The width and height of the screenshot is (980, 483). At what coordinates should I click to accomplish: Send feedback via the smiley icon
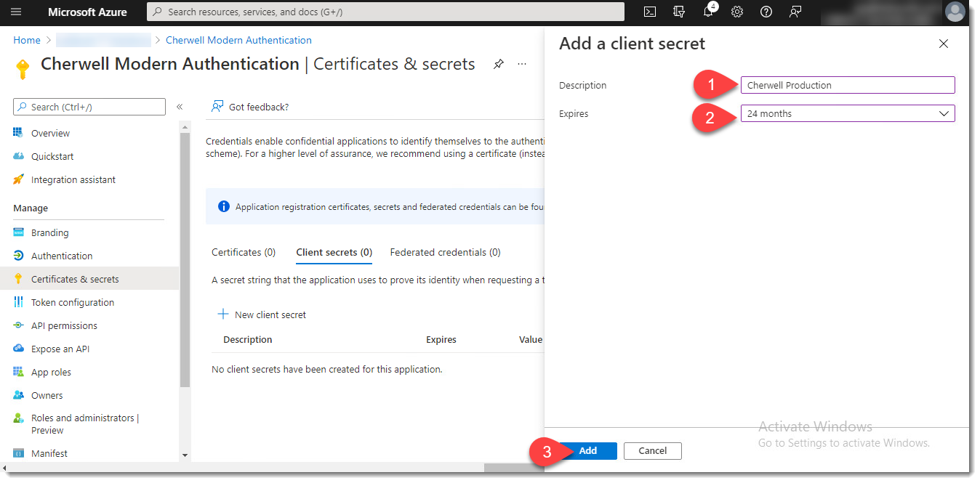coord(795,12)
